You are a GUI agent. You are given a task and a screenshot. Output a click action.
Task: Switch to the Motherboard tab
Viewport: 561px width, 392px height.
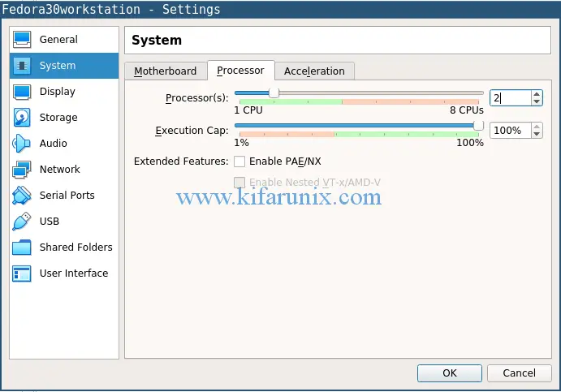coord(166,71)
